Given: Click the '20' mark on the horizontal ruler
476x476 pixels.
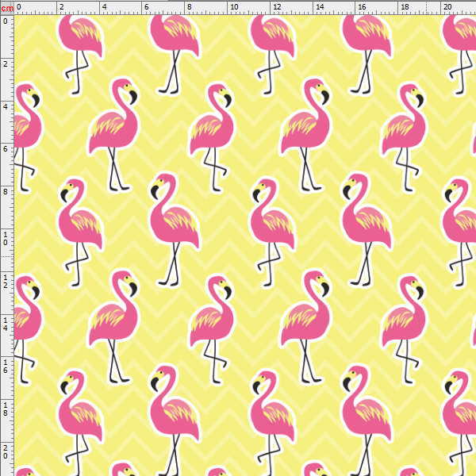Looking at the screenshot, I should [x=447, y=6].
